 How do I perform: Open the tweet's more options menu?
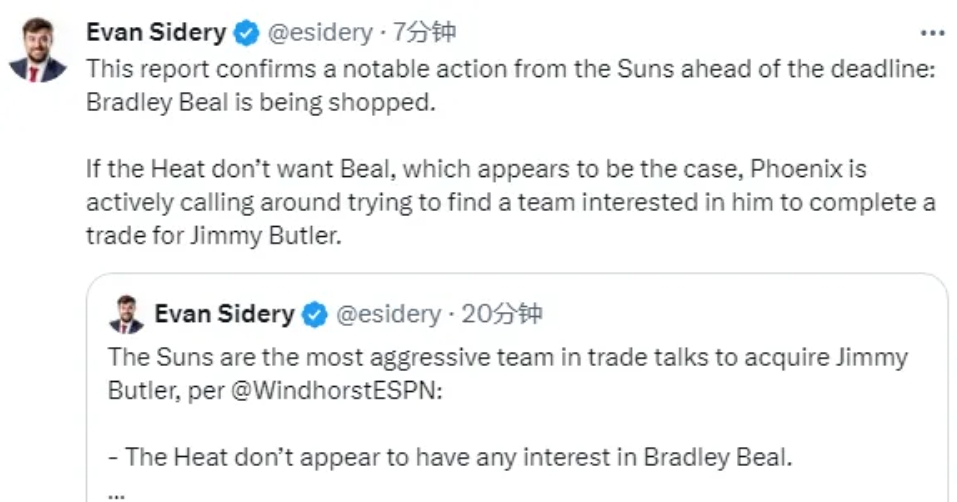[931, 33]
